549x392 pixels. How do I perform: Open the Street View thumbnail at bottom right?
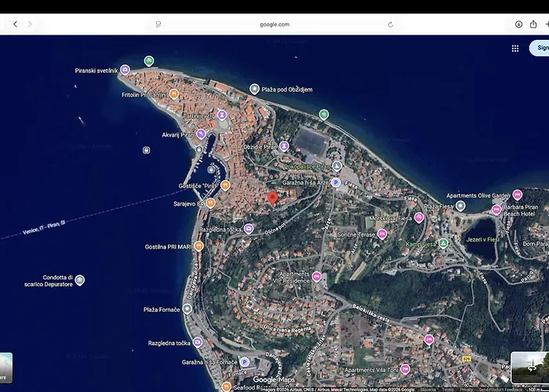[x=529, y=367]
